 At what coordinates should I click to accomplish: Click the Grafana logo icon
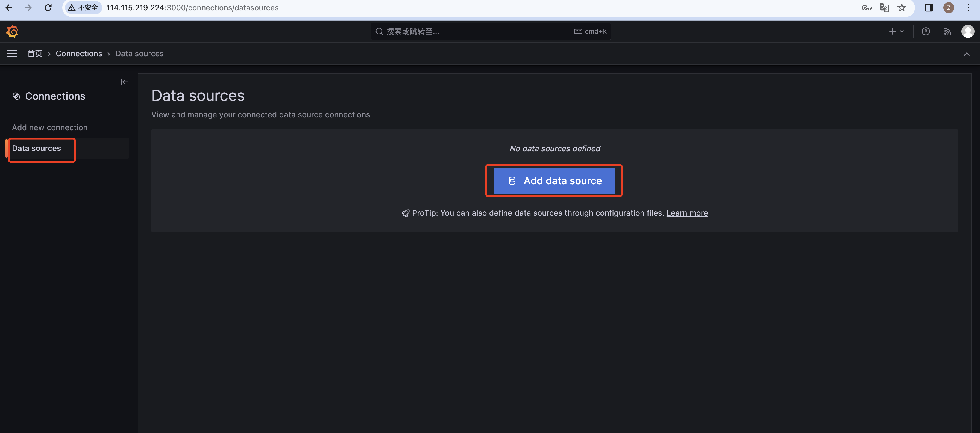point(12,32)
